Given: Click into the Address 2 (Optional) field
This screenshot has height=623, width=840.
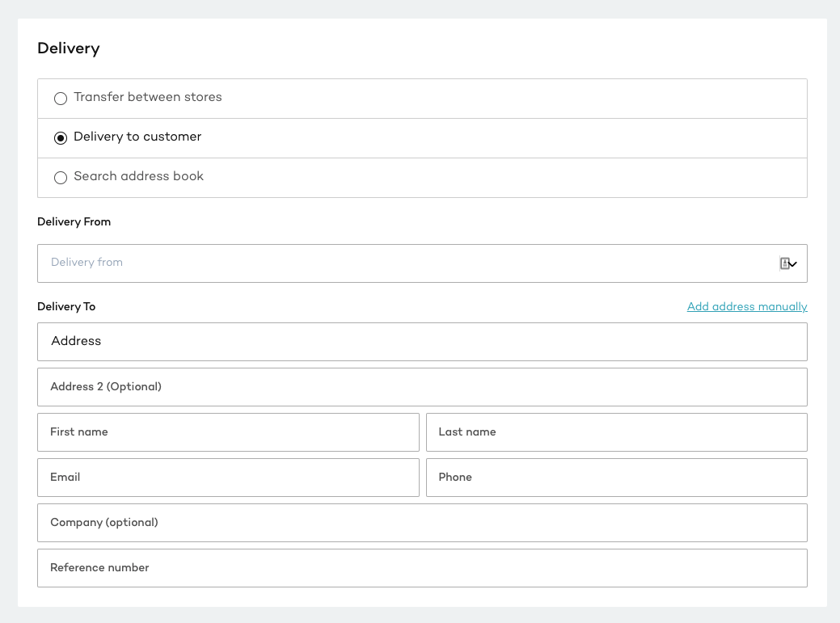Looking at the screenshot, I should pos(422,387).
